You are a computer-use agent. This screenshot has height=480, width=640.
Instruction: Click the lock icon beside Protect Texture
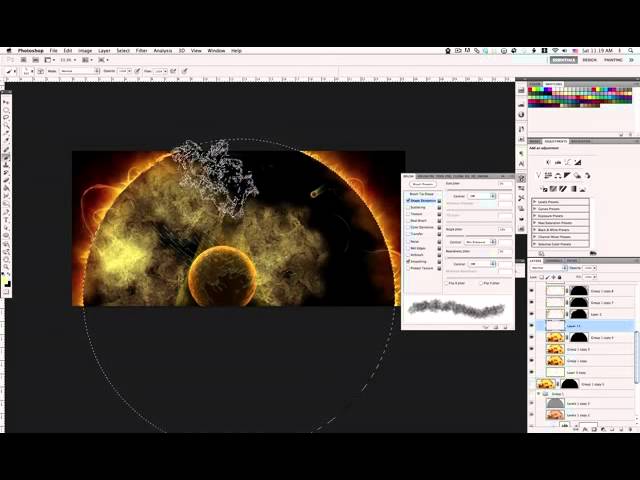pyautogui.click(x=439, y=268)
